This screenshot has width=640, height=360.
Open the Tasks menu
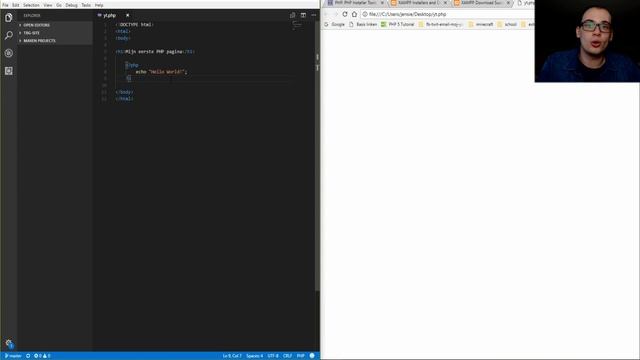(86, 5)
